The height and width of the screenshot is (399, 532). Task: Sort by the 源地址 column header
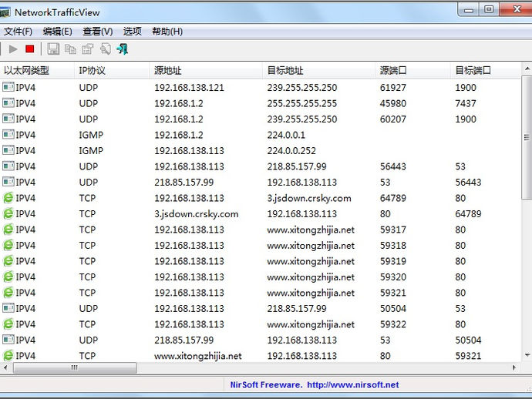click(x=206, y=71)
